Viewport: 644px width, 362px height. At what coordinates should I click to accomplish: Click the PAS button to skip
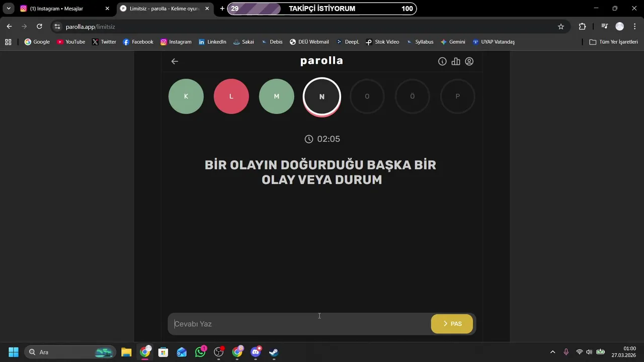(452, 324)
